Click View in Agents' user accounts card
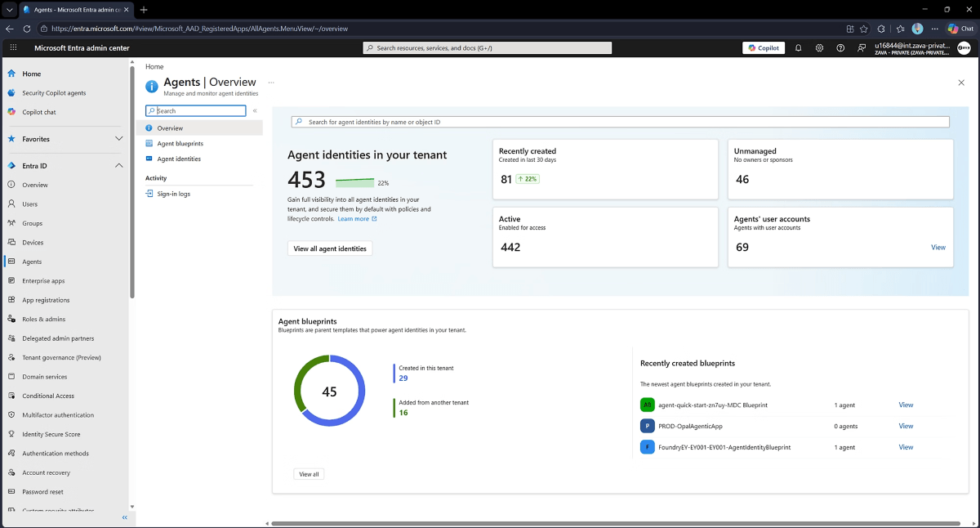 (938, 248)
